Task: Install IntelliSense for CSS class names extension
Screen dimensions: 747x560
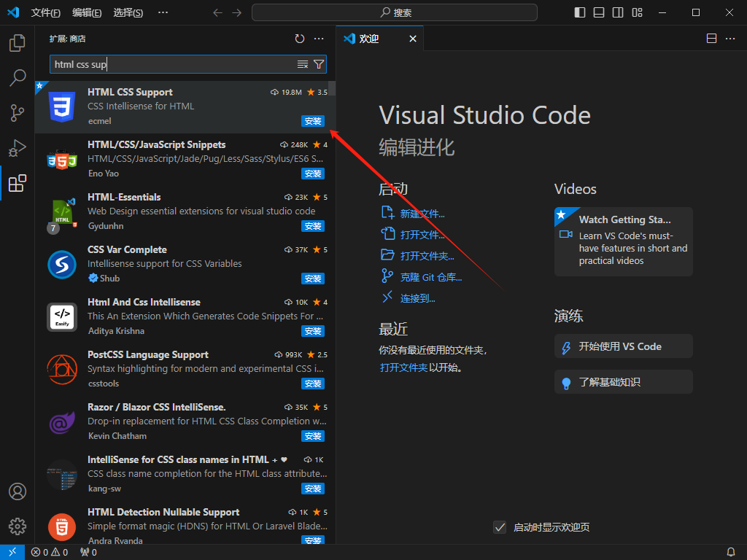Action: [313, 488]
